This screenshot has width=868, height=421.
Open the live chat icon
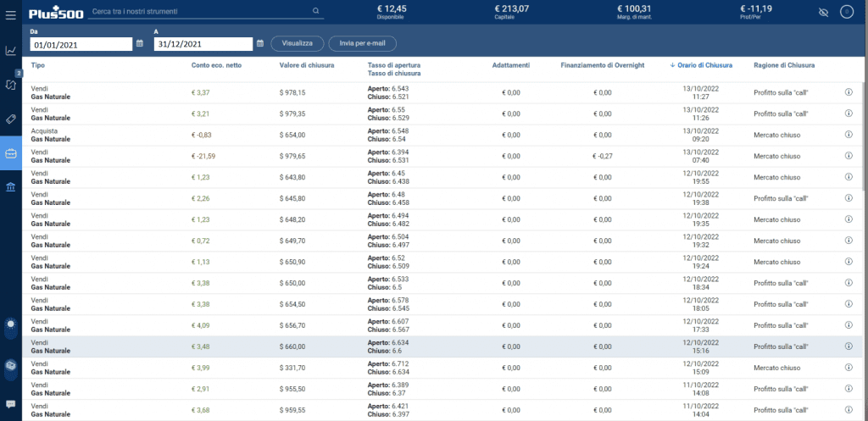click(10, 404)
